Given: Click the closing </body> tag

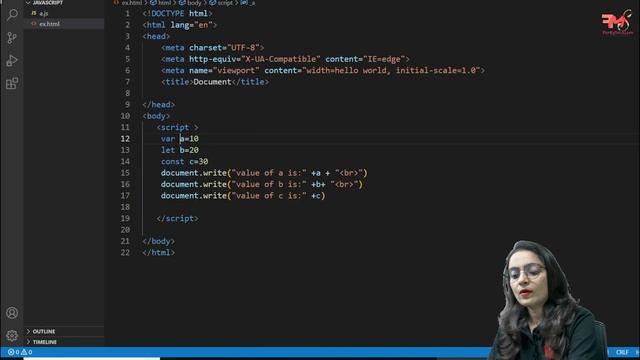Looking at the screenshot, I should click(x=159, y=241).
